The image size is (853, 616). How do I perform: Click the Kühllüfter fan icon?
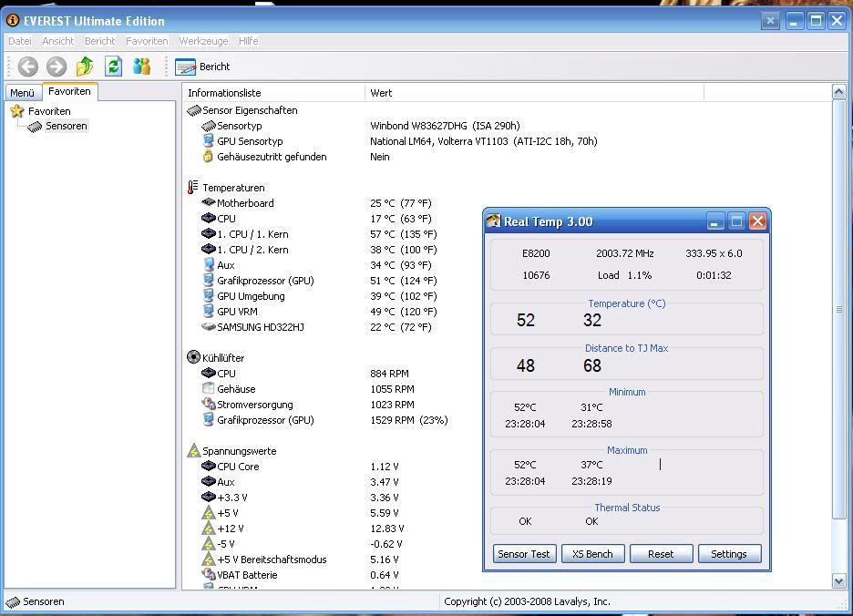(x=193, y=357)
